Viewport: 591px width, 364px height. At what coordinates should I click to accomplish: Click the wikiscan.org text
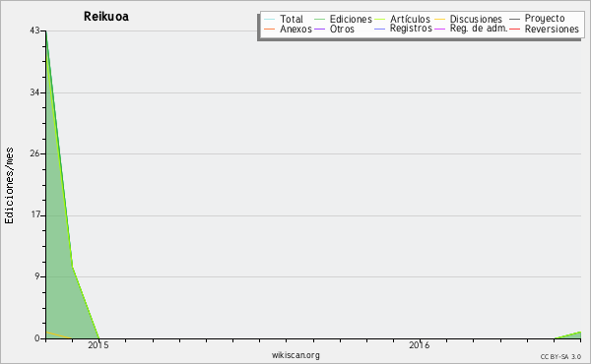(295, 355)
